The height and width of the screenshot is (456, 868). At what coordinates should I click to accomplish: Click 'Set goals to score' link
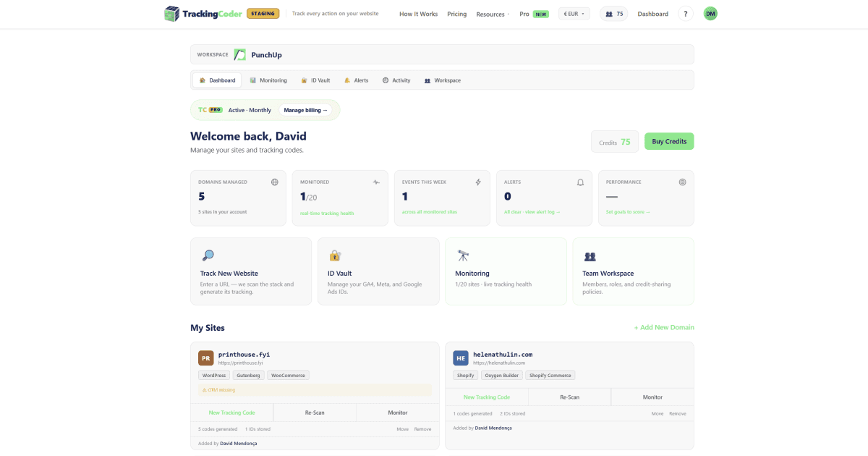coord(628,212)
